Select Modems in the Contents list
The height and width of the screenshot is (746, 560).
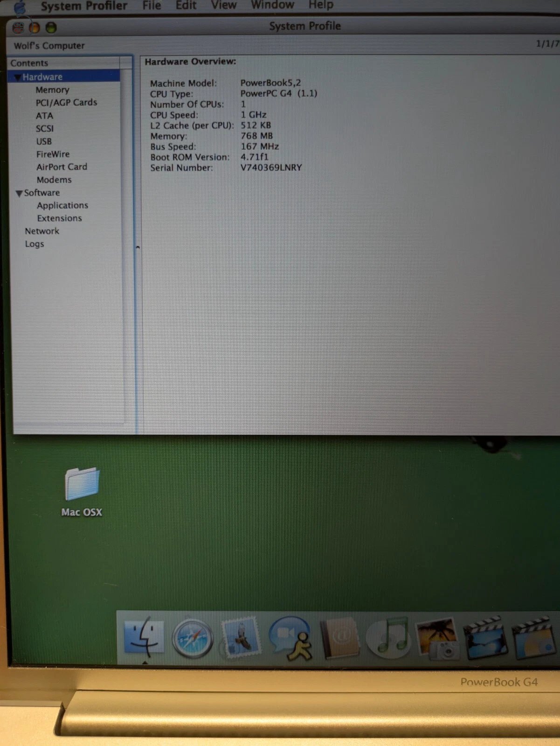click(54, 180)
